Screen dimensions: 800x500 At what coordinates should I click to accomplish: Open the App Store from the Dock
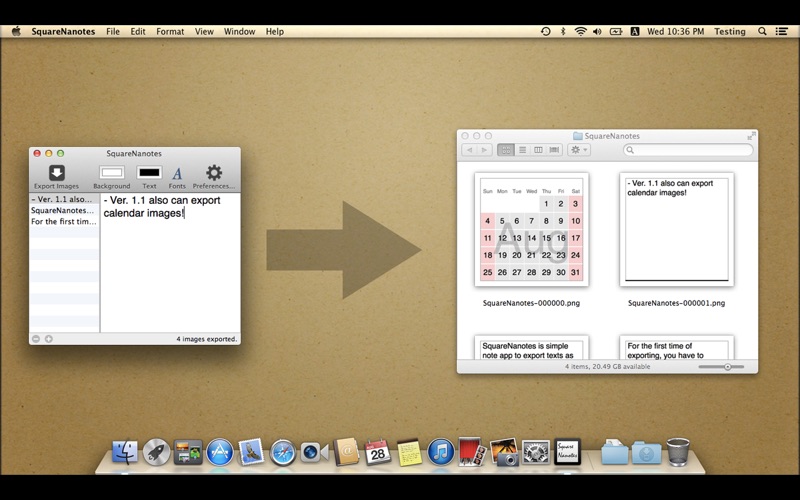click(219, 452)
